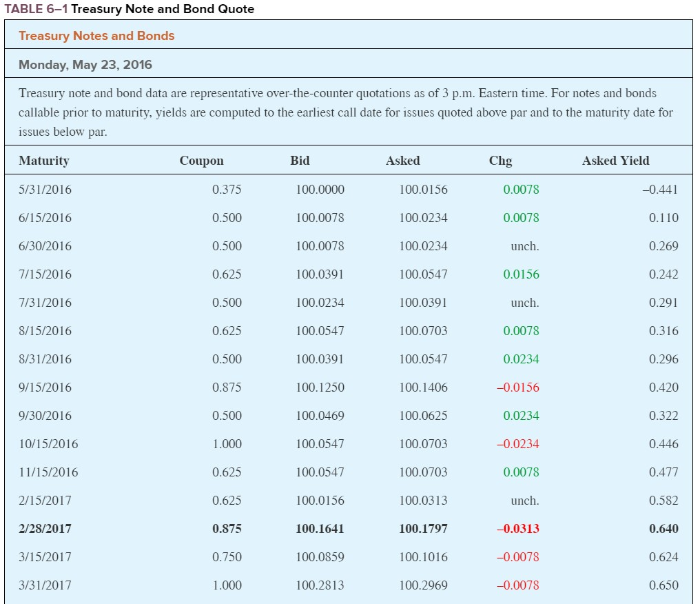Select the 10/15/2016 maturity date
This screenshot has height=604, width=700.
point(48,444)
